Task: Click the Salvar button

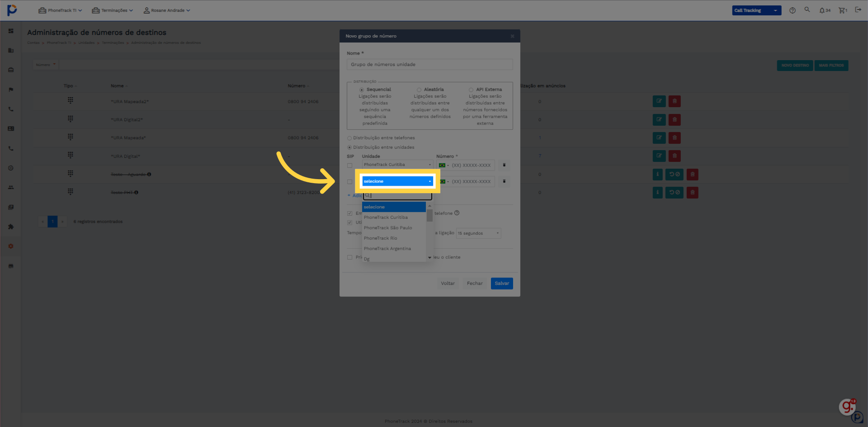Action: (502, 284)
